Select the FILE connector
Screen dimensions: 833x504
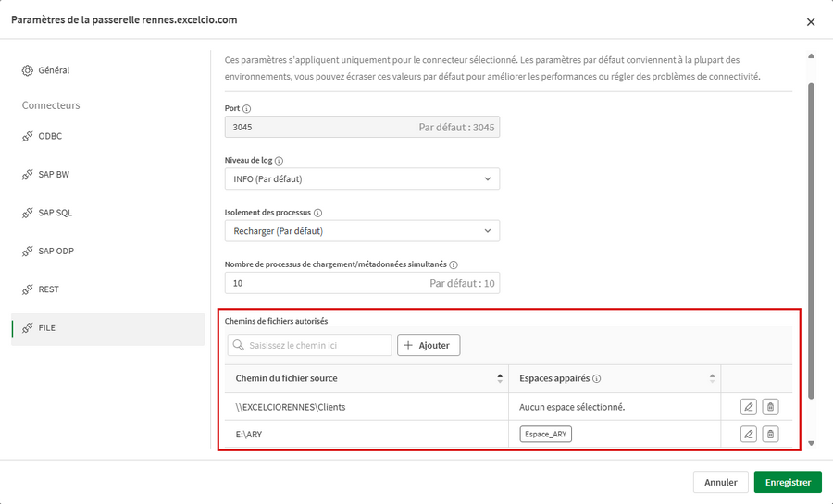(108, 329)
